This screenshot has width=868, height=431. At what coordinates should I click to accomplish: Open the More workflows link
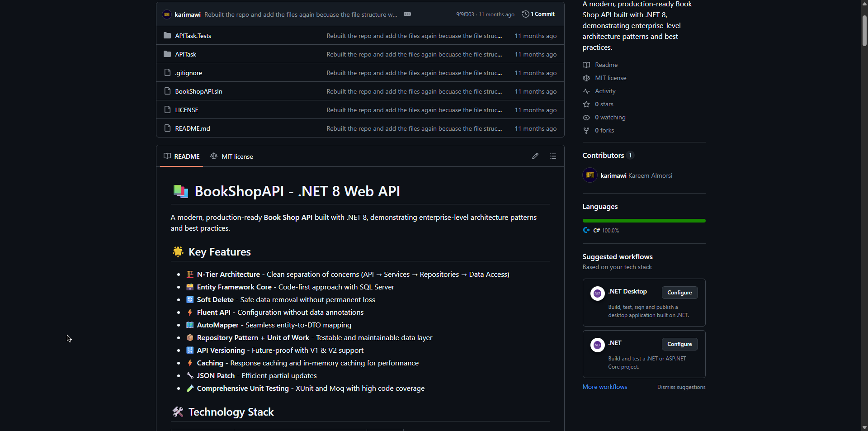(x=604, y=387)
